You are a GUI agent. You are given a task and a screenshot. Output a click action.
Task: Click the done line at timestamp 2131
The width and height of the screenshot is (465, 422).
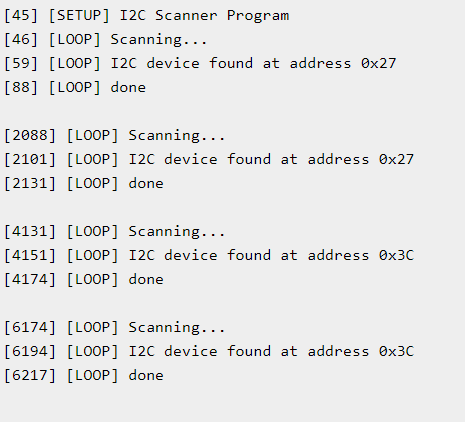tap(84, 184)
